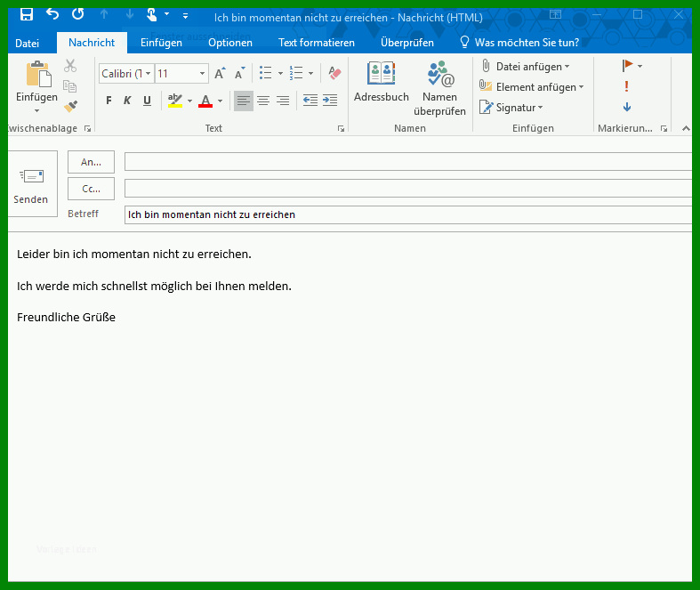Increase font size with large A icon

pos(220,73)
